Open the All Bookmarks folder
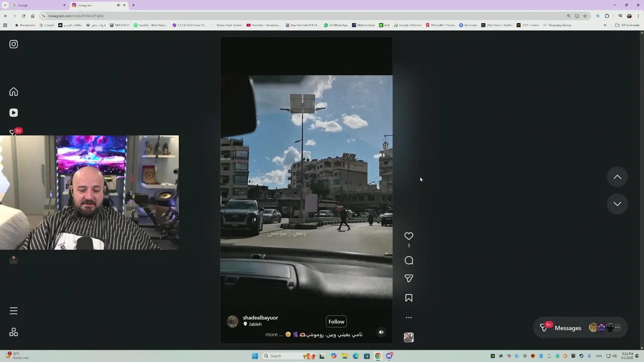 (x=627, y=25)
